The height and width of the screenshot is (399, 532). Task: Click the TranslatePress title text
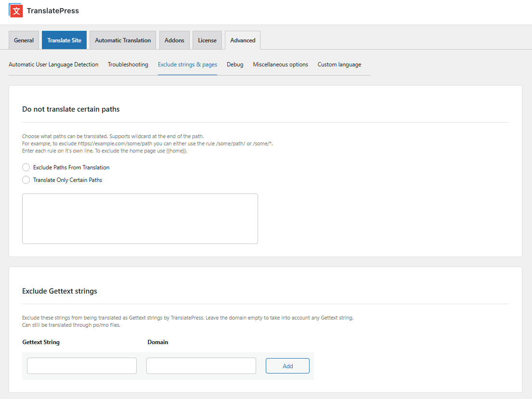pos(52,11)
